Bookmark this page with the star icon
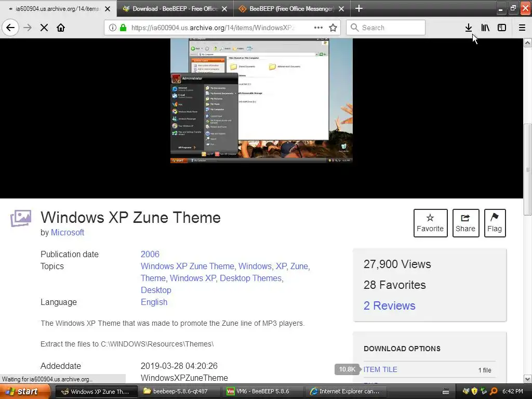Viewport: 532px width, 399px height. pyautogui.click(x=333, y=28)
